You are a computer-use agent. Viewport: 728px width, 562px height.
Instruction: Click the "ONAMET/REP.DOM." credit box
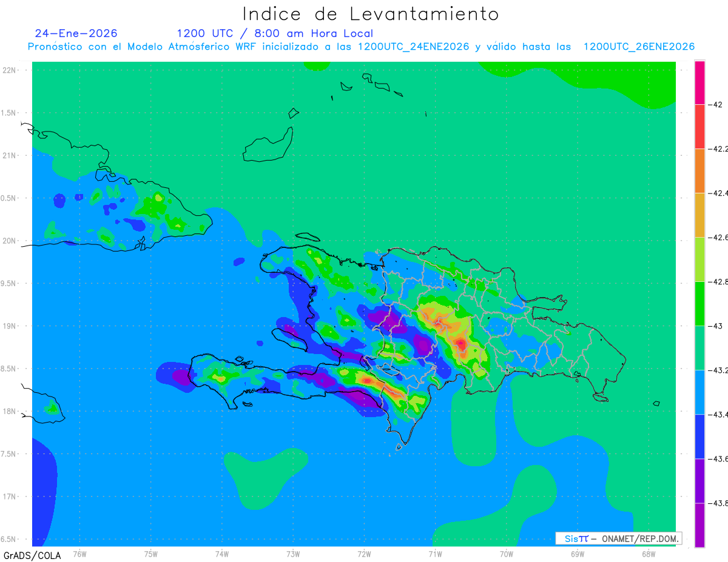tap(618, 538)
